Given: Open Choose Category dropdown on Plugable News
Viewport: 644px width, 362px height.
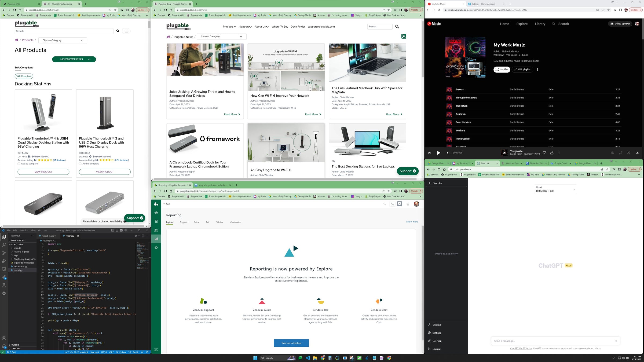Looking at the screenshot, I should coord(221,36).
